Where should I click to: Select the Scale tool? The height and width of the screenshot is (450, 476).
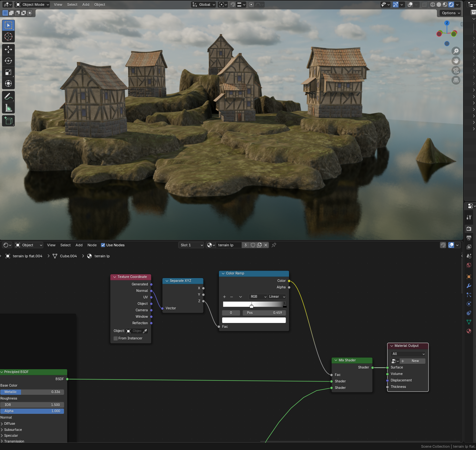(8, 72)
